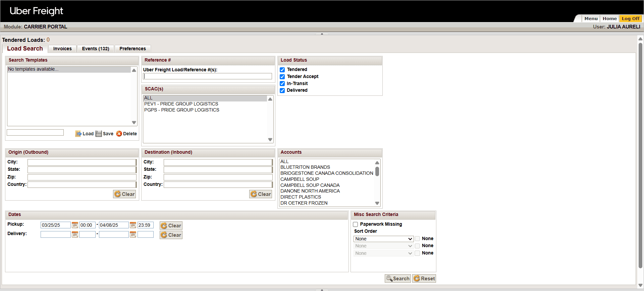This screenshot has width=644, height=291.
Task: Expand the panel using top collapse arrow
Action: 322,34
